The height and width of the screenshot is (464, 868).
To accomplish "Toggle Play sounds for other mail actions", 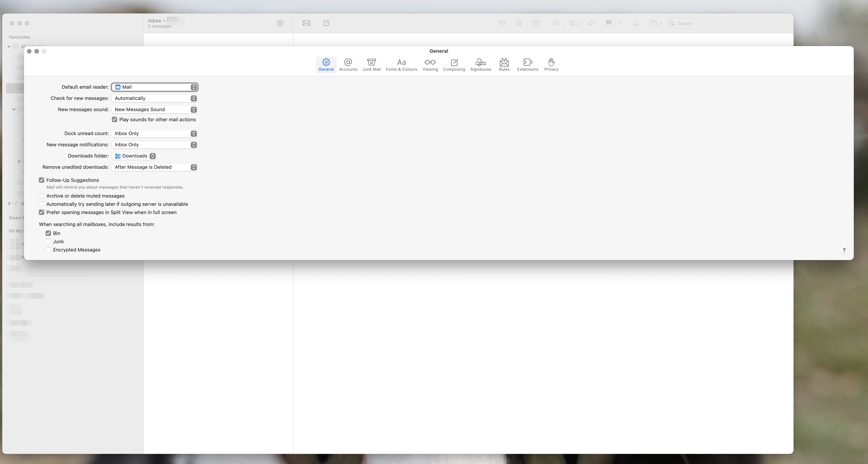I will pos(114,120).
